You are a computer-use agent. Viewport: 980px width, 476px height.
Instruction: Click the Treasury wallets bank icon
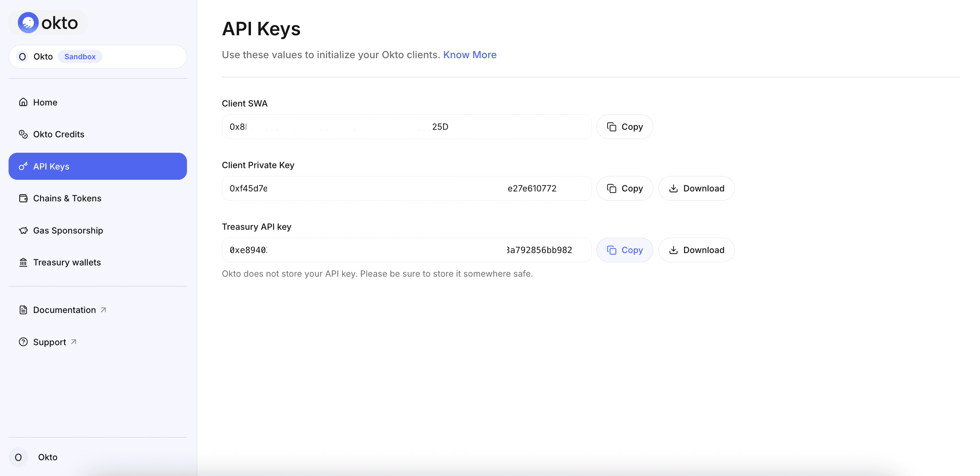23,263
